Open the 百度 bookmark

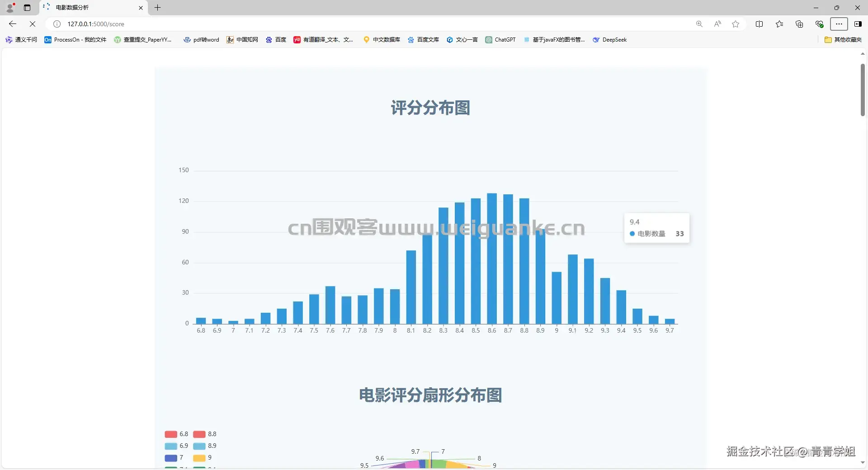click(276, 40)
